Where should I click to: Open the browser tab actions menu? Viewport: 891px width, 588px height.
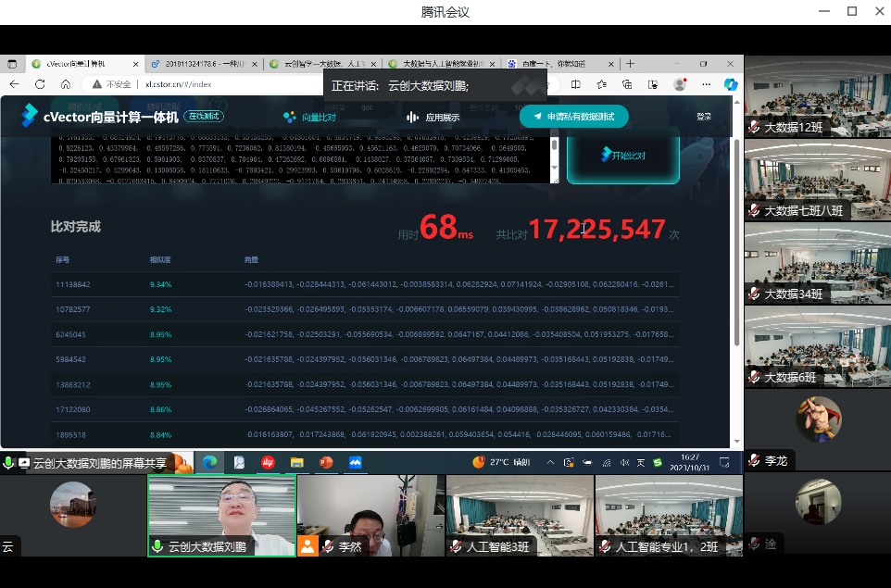click(x=12, y=64)
